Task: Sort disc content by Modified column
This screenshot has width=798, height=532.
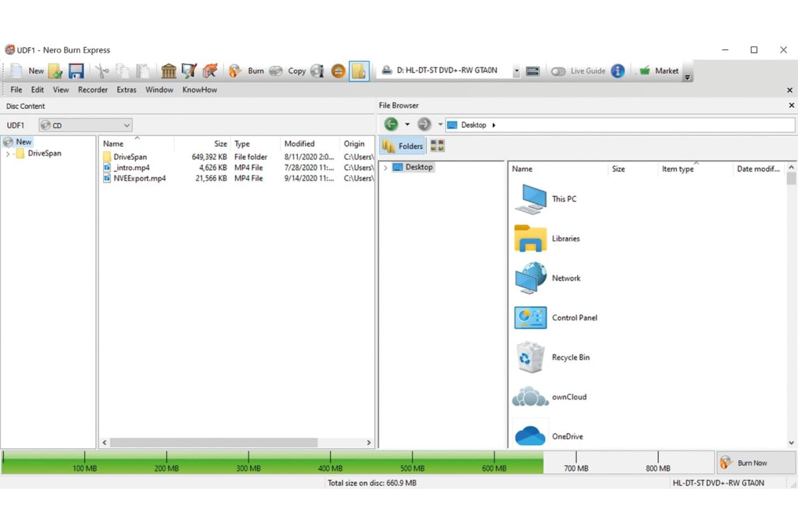Action: [310, 144]
